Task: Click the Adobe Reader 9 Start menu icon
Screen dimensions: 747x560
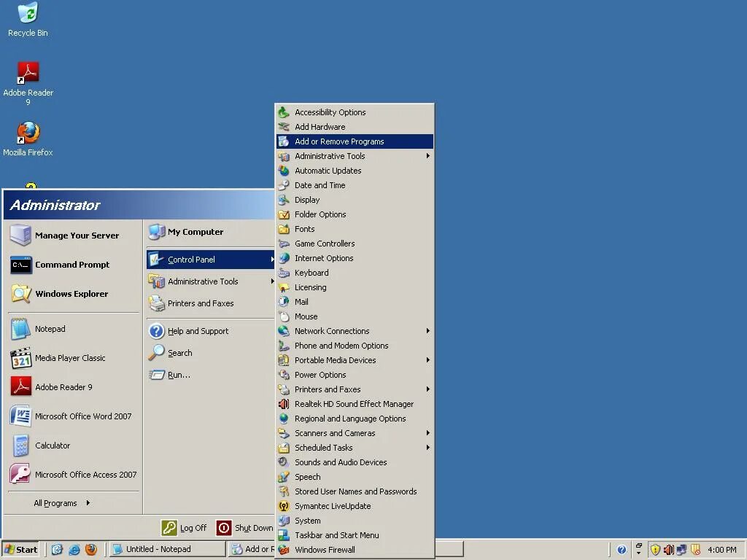Action: pyautogui.click(x=20, y=387)
